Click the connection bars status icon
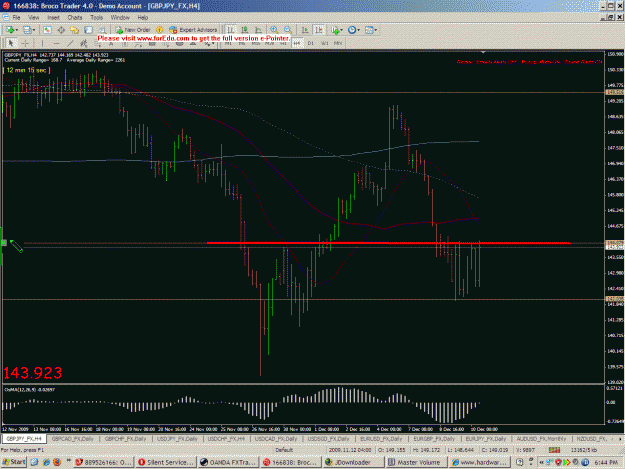The width and height of the screenshot is (625, 469). 554,450
